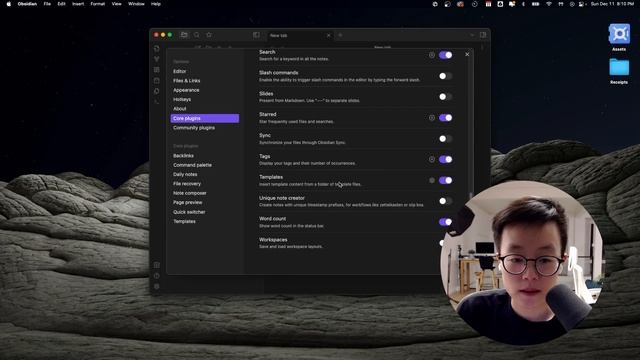Viewport: 640px width, 360px height.
Task: Turn off the Templates plugin toggle
Action: 446,180
